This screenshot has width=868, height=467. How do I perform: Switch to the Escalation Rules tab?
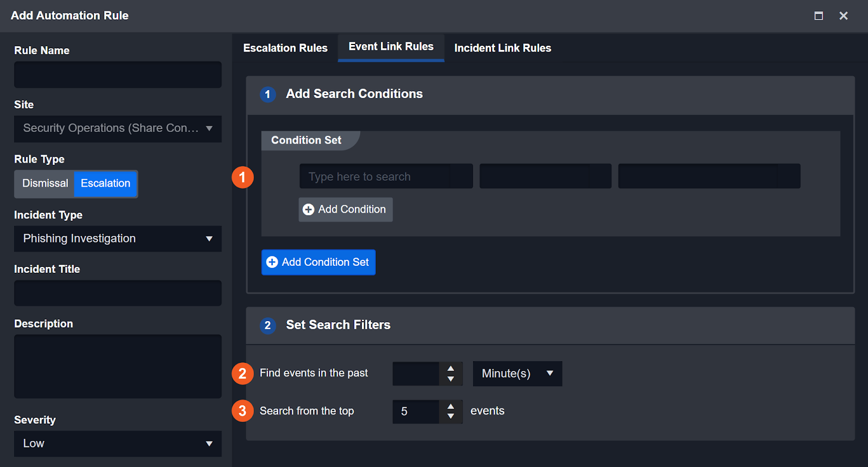(x=285, y=48)
